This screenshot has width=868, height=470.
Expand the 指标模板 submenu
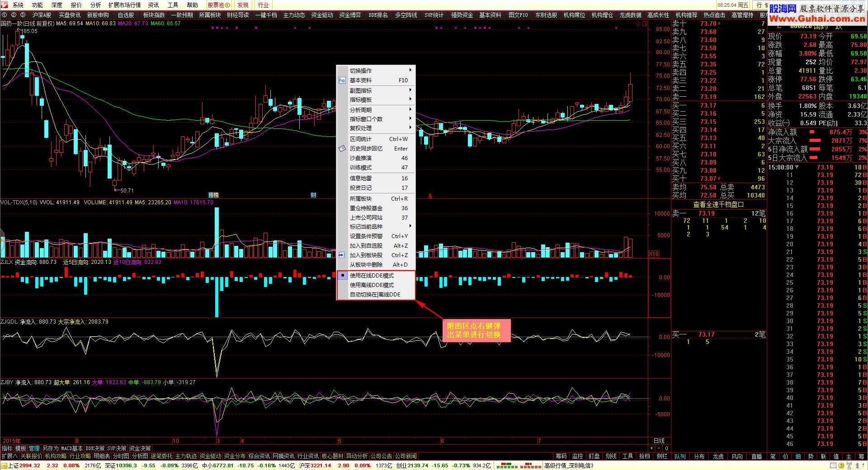(x=376, y=100)
